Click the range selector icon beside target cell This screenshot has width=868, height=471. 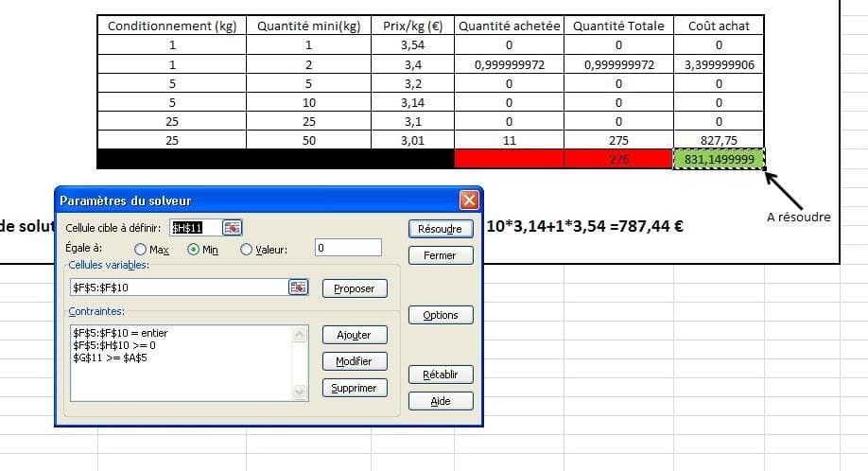point(232,227)
